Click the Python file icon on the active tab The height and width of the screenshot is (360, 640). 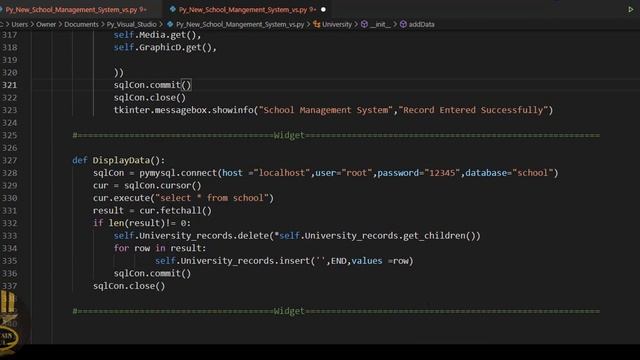point(173,9)
